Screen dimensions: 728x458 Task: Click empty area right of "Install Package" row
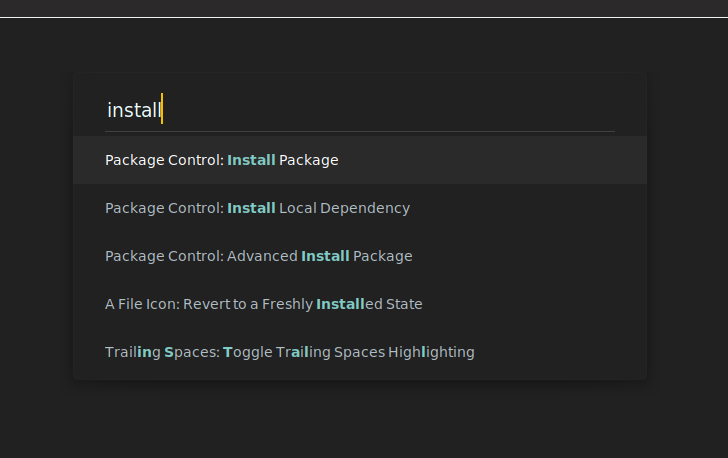(x=500, y=160)
